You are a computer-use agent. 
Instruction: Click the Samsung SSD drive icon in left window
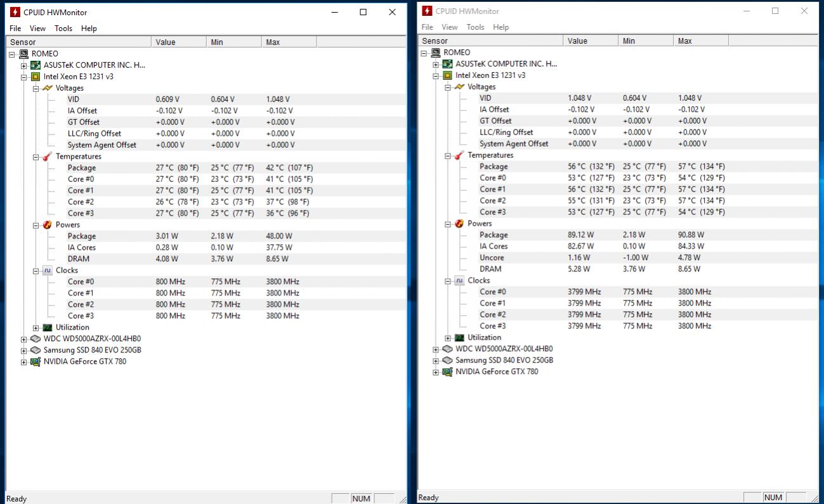pos(36,351)
